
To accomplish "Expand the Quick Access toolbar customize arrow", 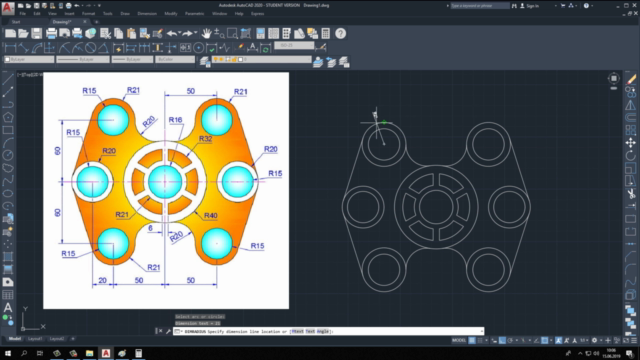I will [99, 6].
